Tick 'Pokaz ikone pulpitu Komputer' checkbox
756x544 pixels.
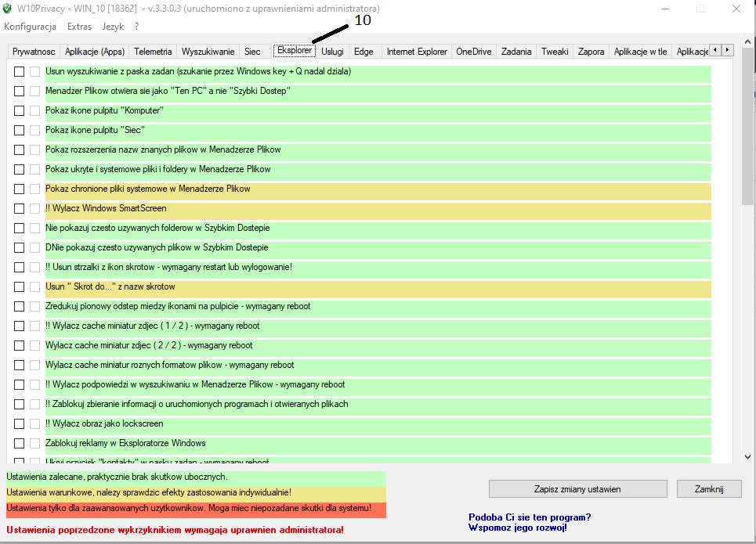click(19, 111)
